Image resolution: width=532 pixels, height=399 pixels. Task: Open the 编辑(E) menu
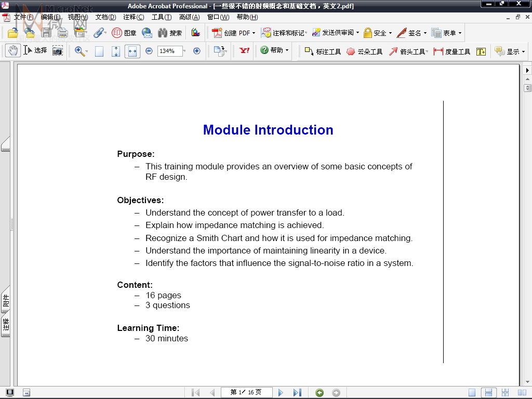(x=50, y=17)
